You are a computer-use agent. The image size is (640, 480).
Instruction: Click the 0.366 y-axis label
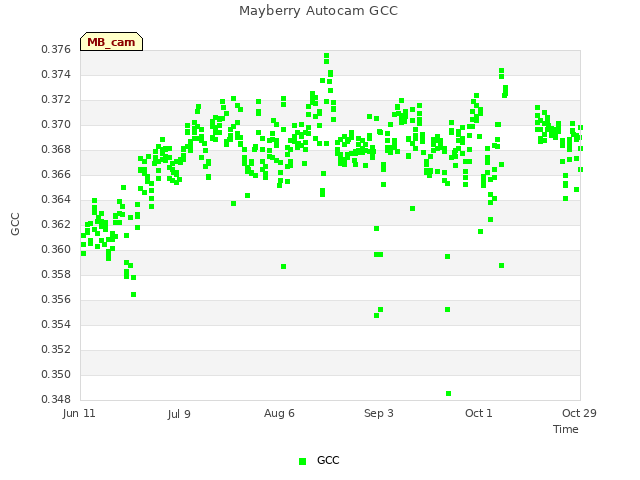56,174
